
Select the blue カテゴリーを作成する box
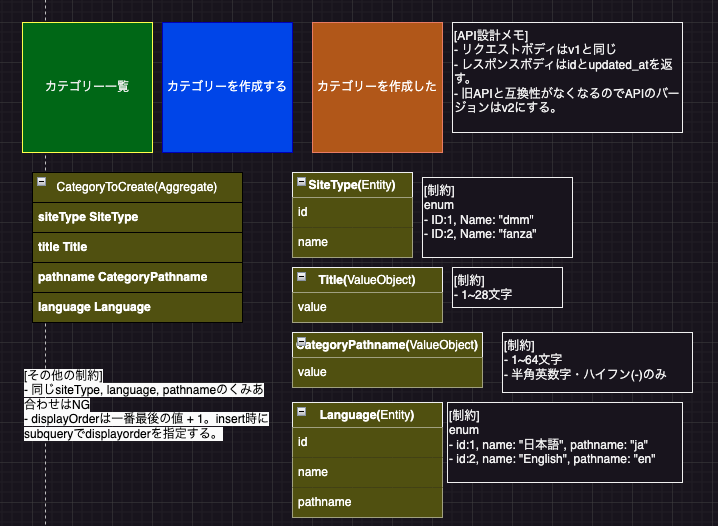coord(228,87)
